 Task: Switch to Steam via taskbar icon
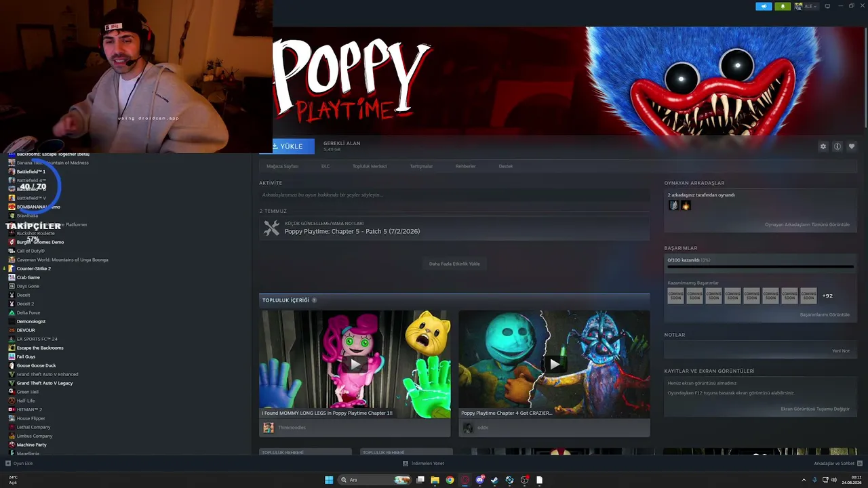pyautogui.click(x=494, y=480)
